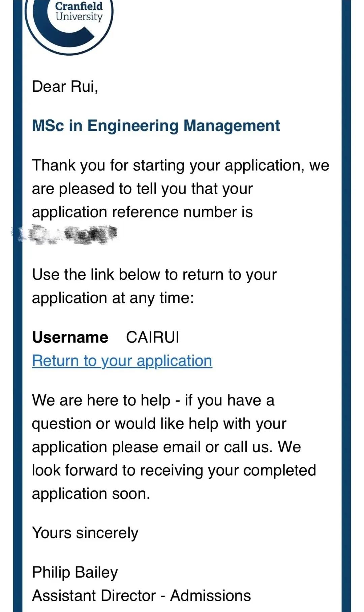Screen dimensions: 364x612
Task: Click the "question or would like help" line
Action: point(159,424)
